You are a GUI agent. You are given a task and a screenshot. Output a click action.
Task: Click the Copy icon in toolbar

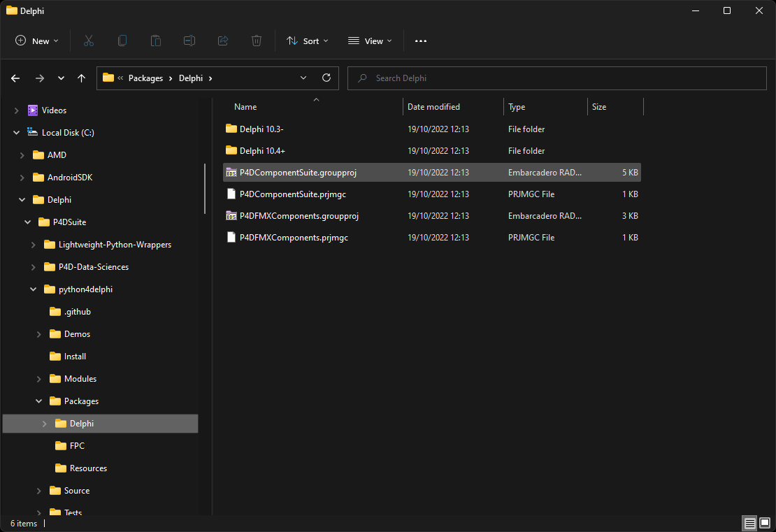122,41
